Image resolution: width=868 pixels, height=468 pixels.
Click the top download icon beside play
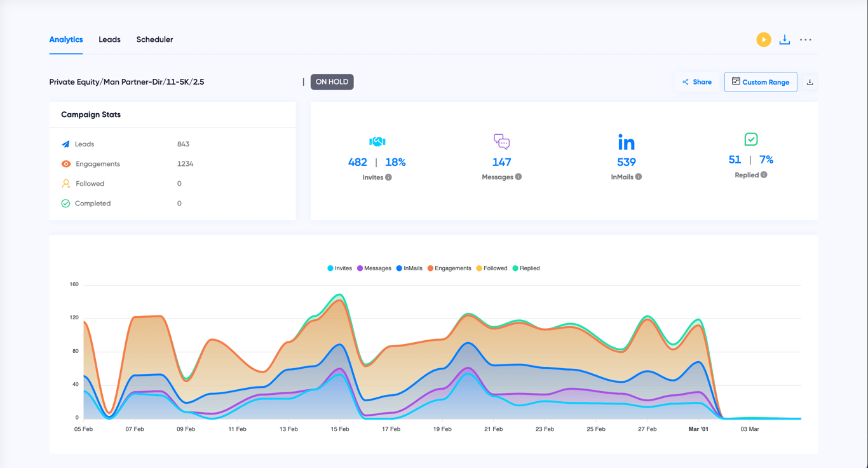point(785,39)
